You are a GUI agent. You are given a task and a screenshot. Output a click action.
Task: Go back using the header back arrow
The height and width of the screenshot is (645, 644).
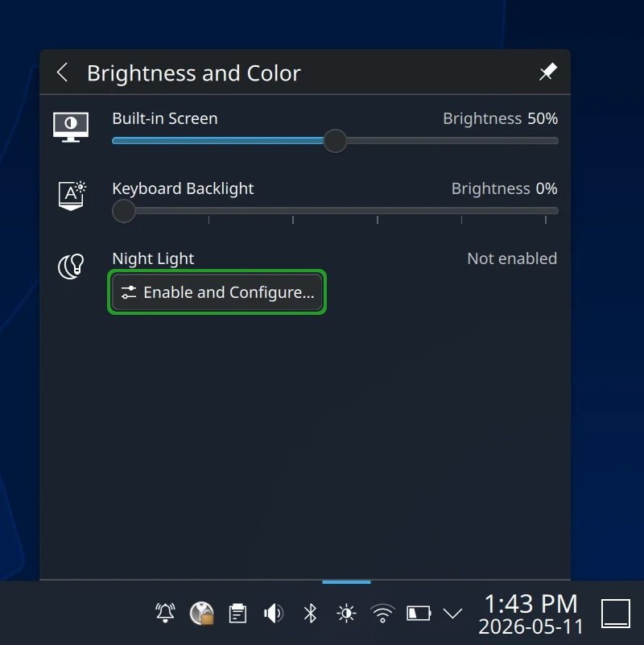pos(63,72)
